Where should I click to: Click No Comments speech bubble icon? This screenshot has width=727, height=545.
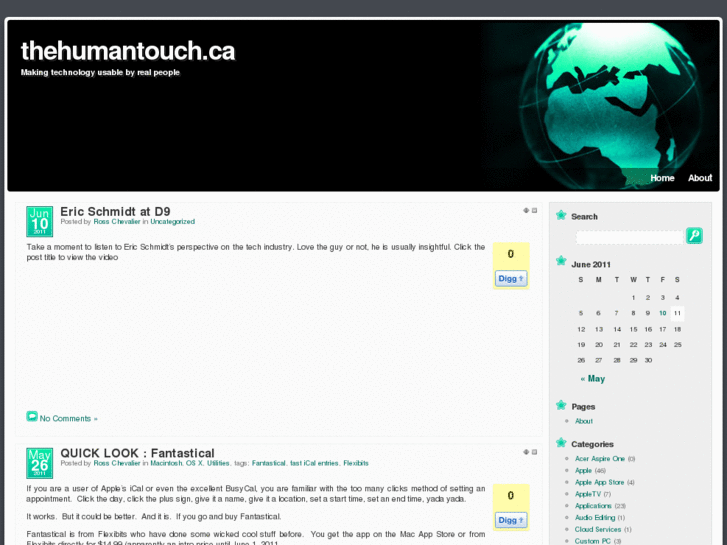click(x=32, y=417)
